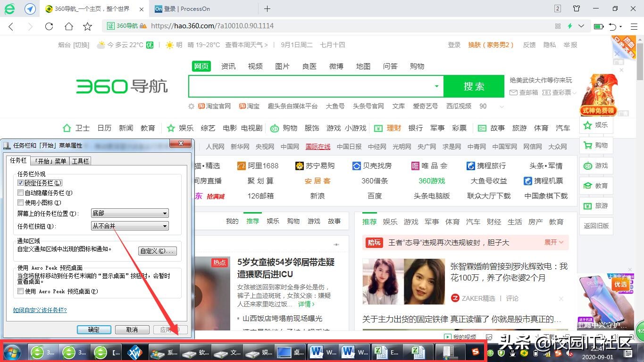
Task: Click the browser address bar URL
Action: [x=212, y=26]
